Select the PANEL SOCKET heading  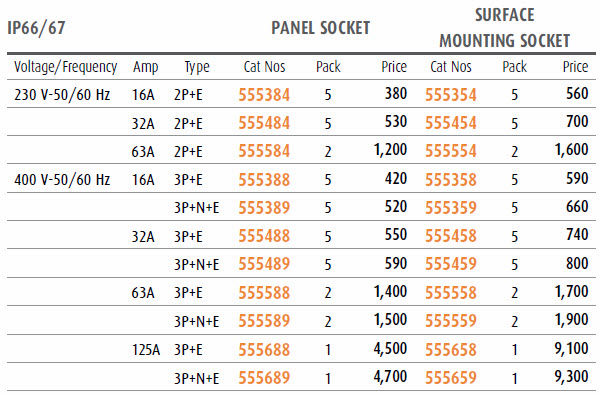(321, 28)
